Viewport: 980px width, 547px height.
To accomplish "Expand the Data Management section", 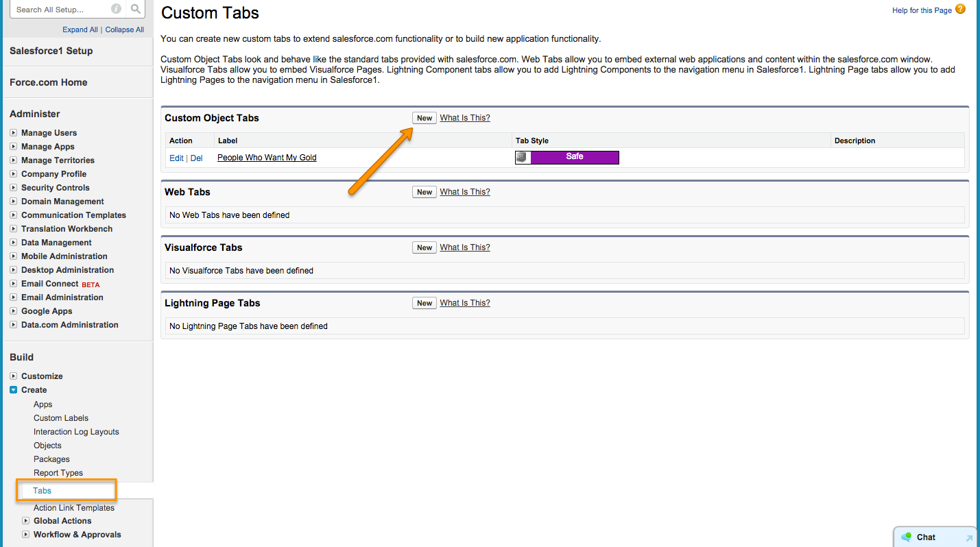I will 14,243.
